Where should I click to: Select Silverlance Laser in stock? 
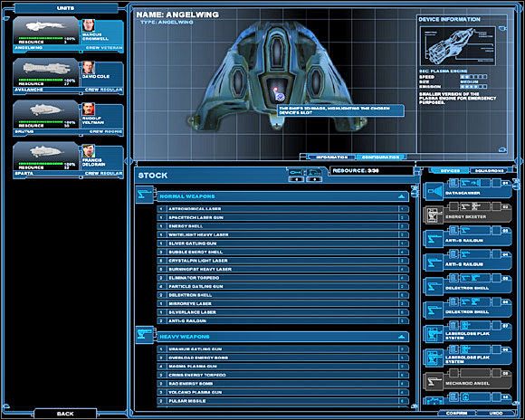pyautogui.click(x=283, y=312)
